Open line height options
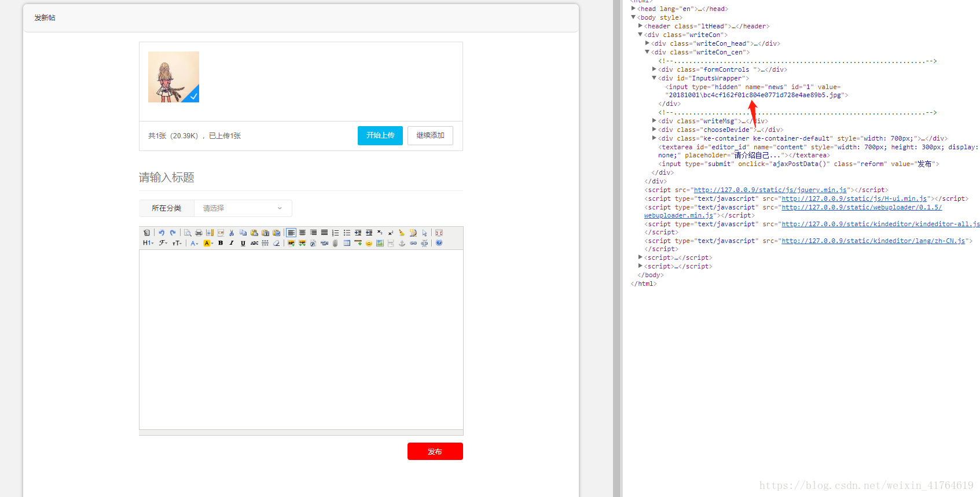 tap(265, 243)
